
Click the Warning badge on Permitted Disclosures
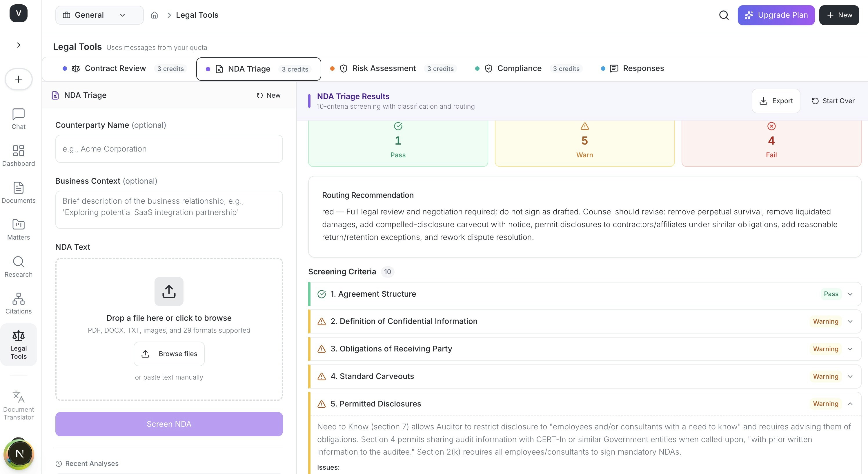pyautogui.click(x=826, y=404)
